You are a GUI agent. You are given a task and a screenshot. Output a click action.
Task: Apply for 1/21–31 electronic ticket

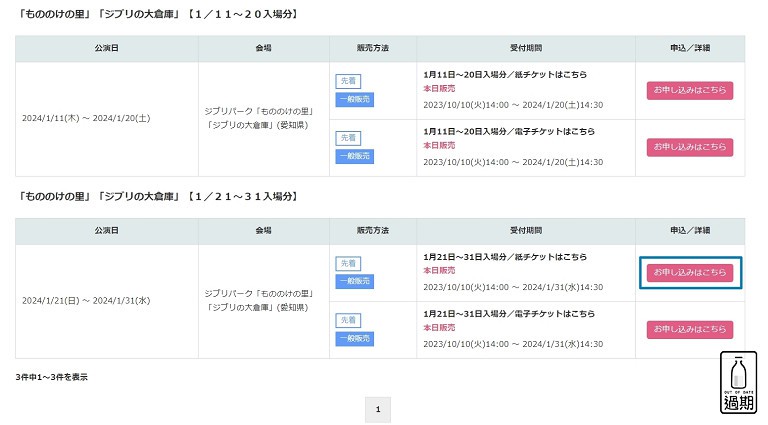[x=690, y=330]
